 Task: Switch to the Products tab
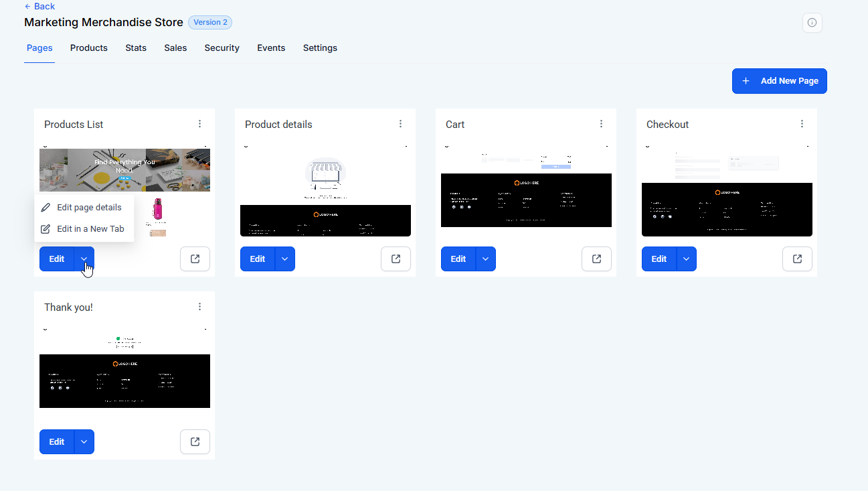[88, 48]
